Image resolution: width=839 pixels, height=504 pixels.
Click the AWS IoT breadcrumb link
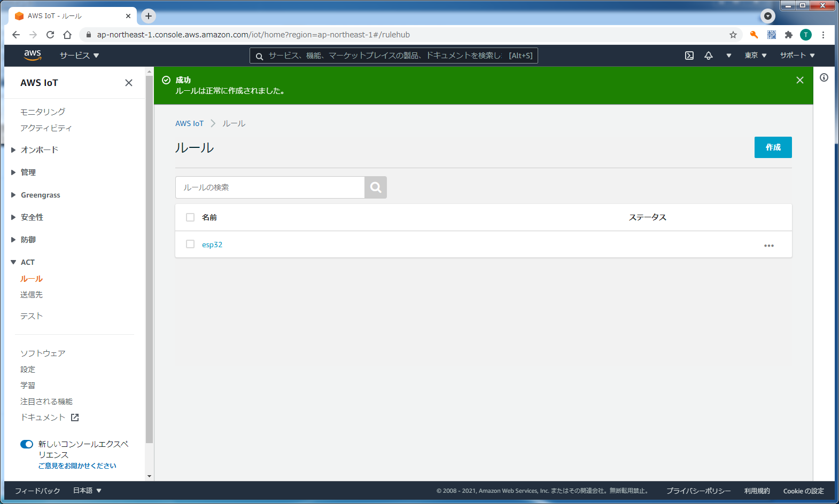click(x=189, y=123)
